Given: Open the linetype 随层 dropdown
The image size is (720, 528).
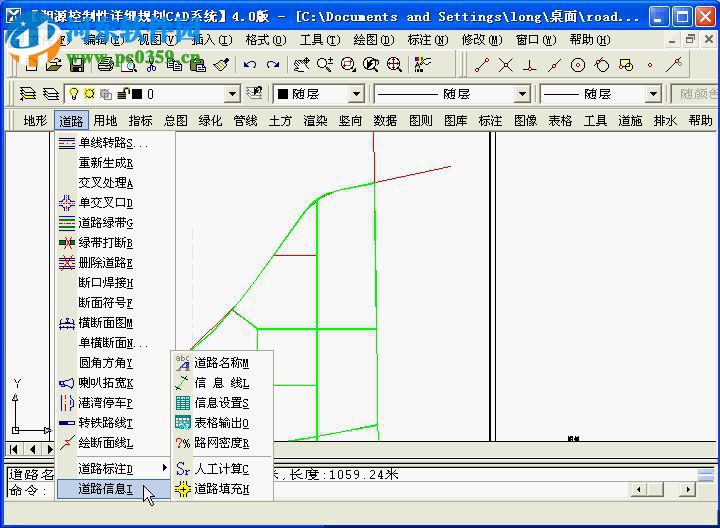Looking at the screenshot, I should (522, 95).
